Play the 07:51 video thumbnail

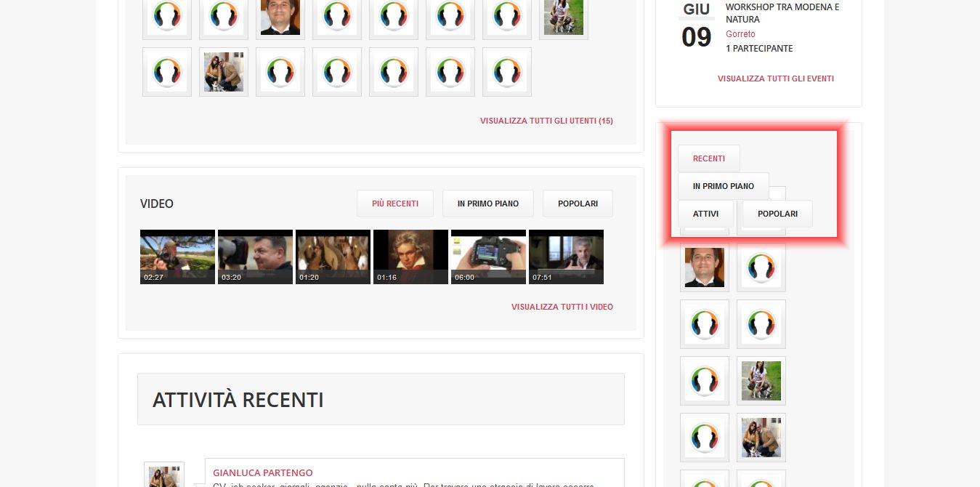[x=566, y=257]
